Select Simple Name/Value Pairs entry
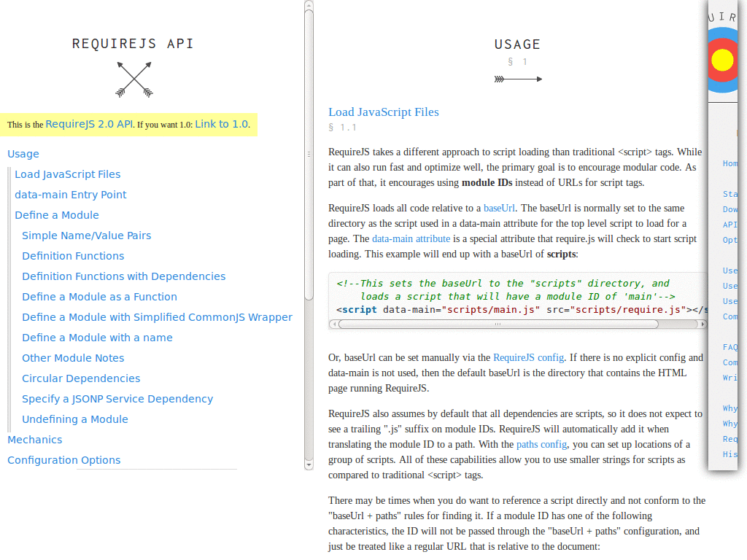The image size is (747, 560). [x=86, y=236]
